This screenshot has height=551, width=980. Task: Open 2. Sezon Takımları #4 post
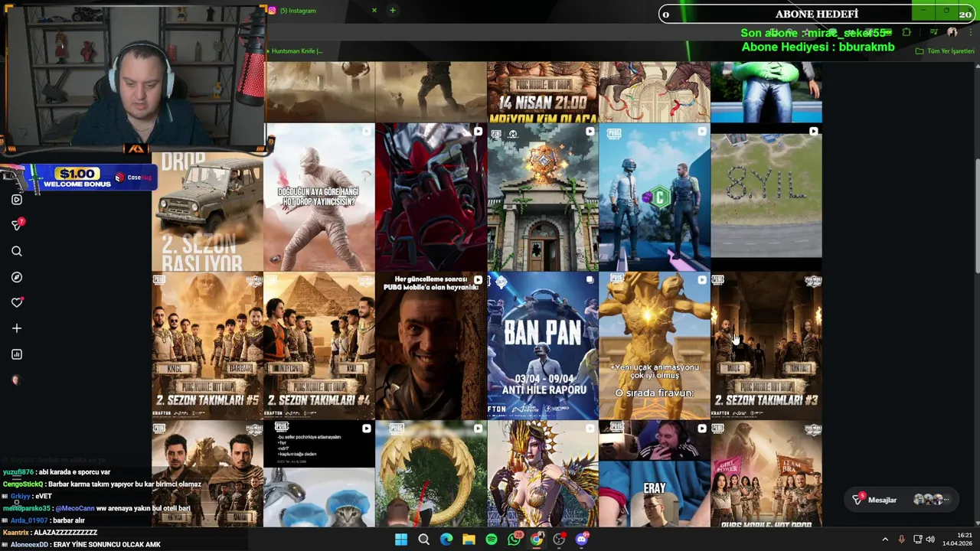pyautogui.click(x=319, y=345)
